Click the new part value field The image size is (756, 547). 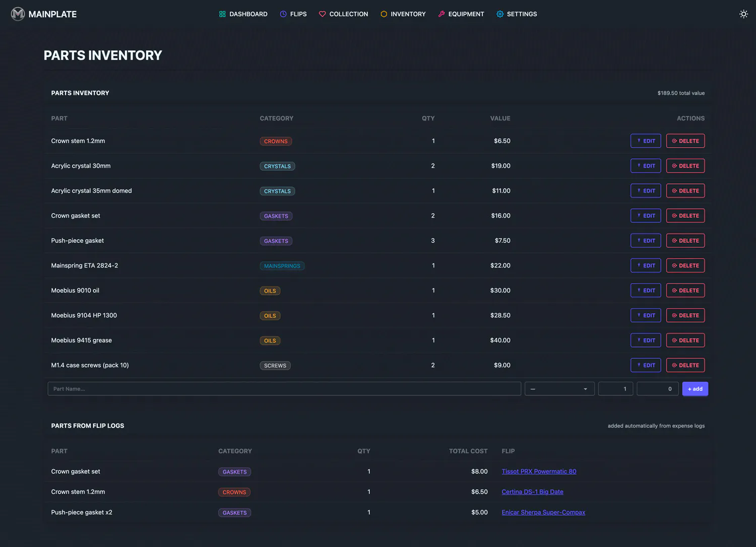pyautogui.click(x=657, y=389)
